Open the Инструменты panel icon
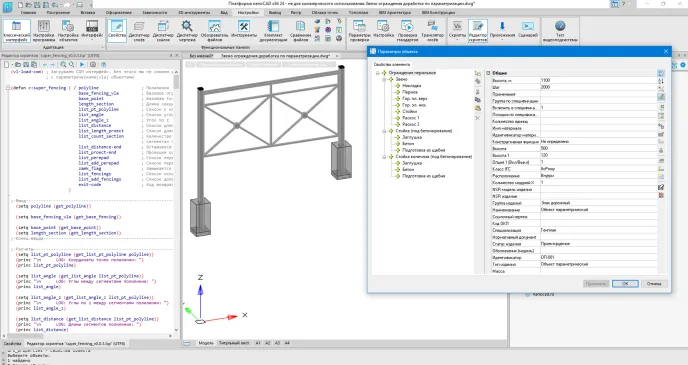 coord(244,31)
